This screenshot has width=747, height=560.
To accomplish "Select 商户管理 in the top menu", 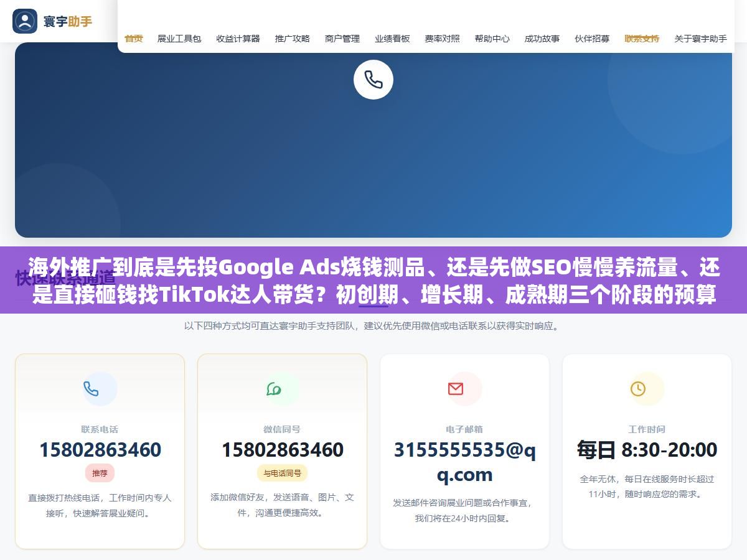I will (342, 39).
